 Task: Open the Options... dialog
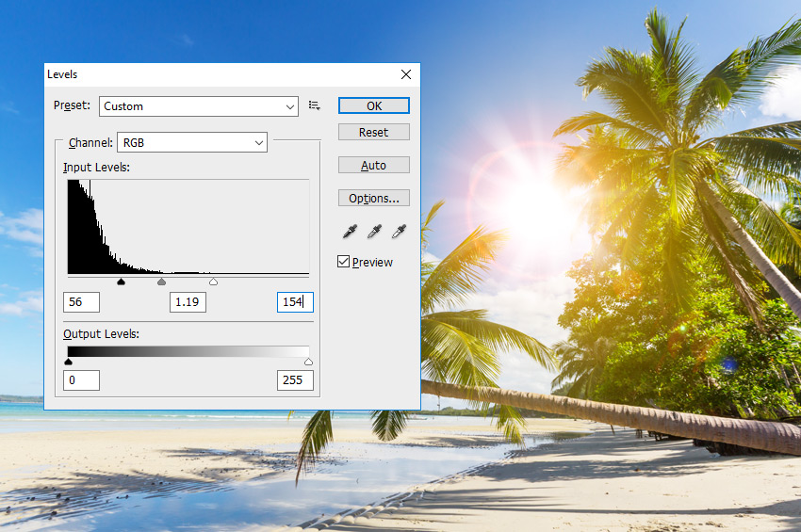[373, 198]
